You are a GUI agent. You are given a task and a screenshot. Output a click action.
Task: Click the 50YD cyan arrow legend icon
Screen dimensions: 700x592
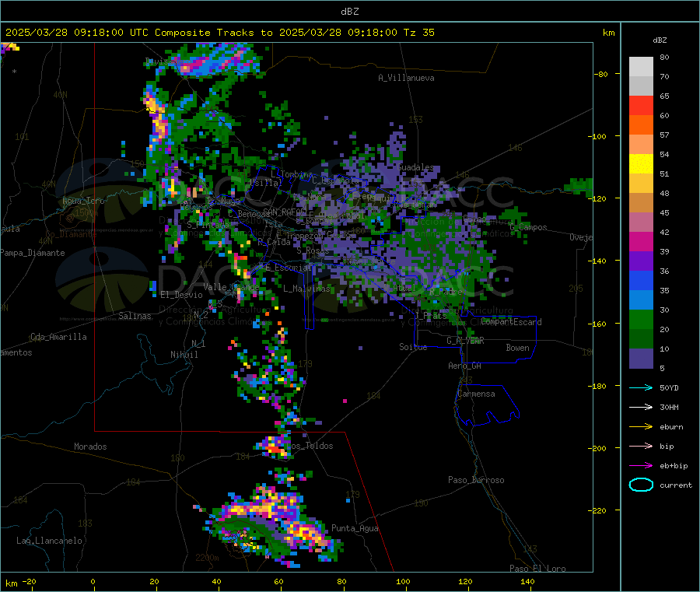[x=641, y=387]
